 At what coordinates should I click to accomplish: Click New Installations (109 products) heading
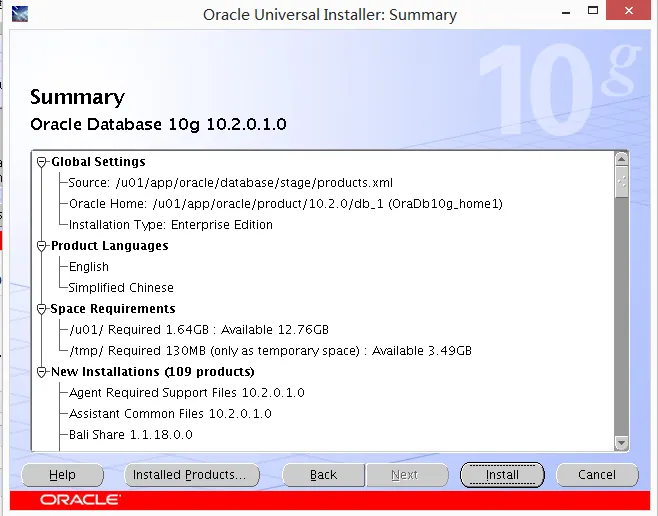pyautogui.click(x=153, y=372)
